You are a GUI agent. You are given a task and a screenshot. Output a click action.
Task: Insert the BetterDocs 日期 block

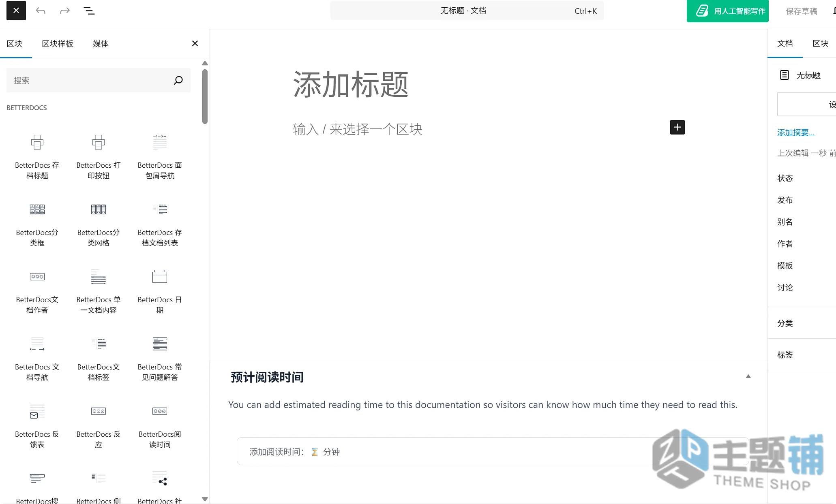point(160,291)
